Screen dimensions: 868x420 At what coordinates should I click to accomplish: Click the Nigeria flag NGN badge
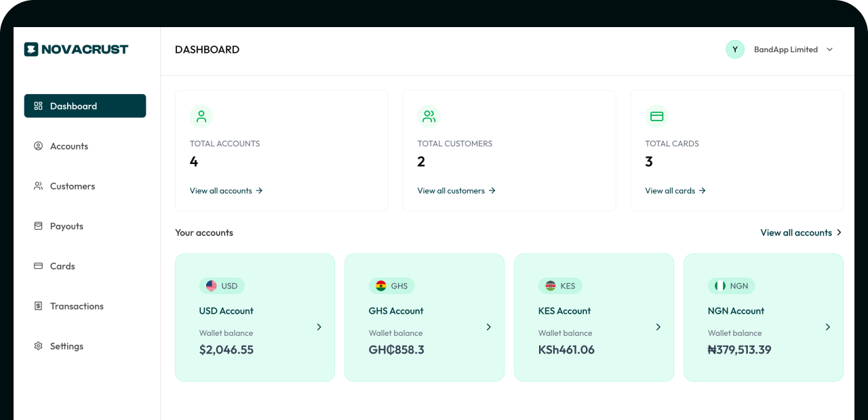click(731, 286)
